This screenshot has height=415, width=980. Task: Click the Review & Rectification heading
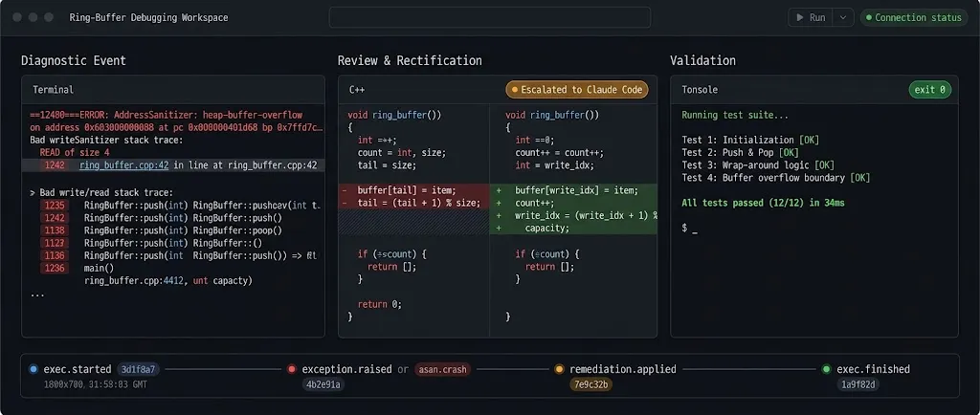(x=410, y=60)
